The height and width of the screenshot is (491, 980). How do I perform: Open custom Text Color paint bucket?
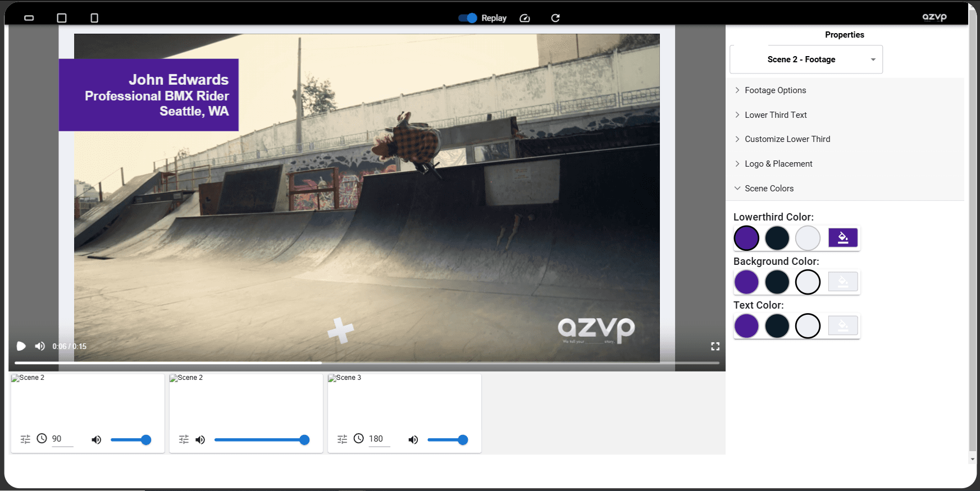point(843,325)
